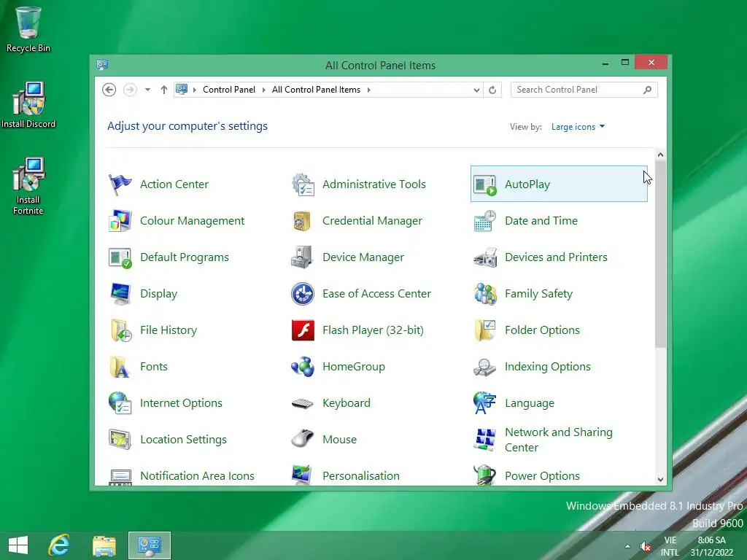
Task: Open the Flash Player icon
Action: click(303, 330)
